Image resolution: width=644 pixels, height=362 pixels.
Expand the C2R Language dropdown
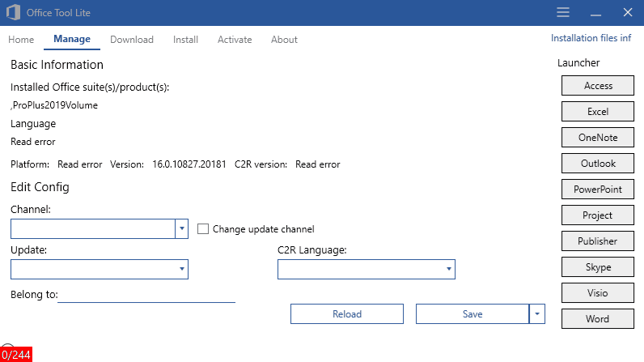point(366,269)
